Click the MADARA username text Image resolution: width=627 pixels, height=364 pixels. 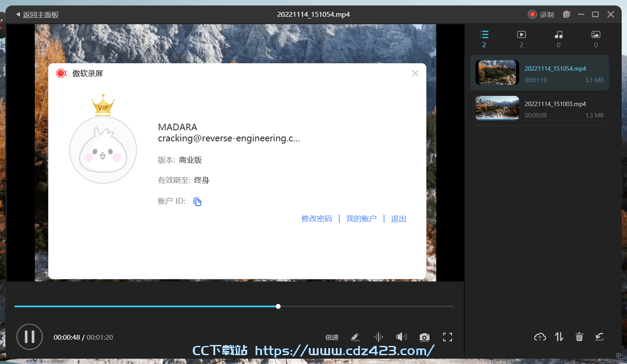[178, 127]
